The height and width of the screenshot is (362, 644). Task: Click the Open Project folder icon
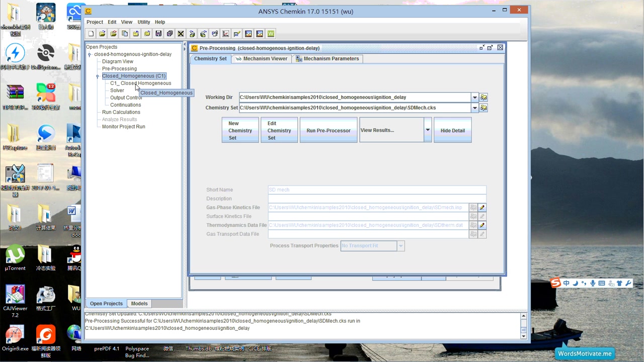tap(102, 34)
